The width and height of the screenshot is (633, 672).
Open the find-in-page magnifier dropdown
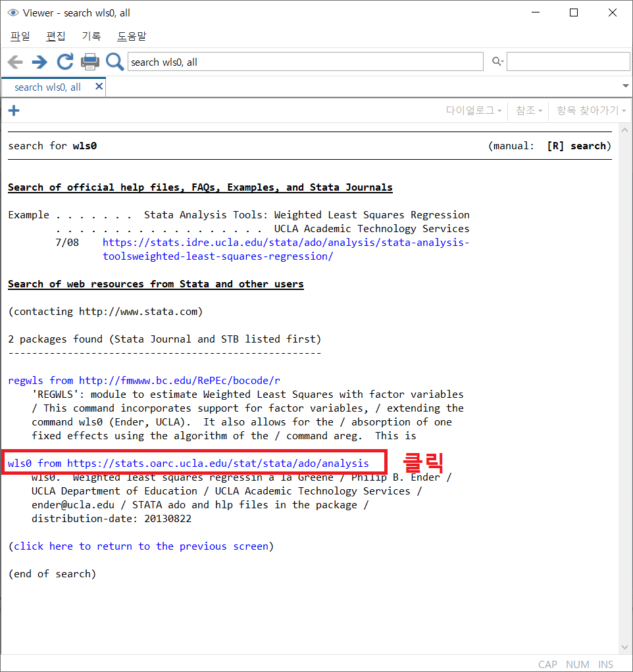point(497,61)
